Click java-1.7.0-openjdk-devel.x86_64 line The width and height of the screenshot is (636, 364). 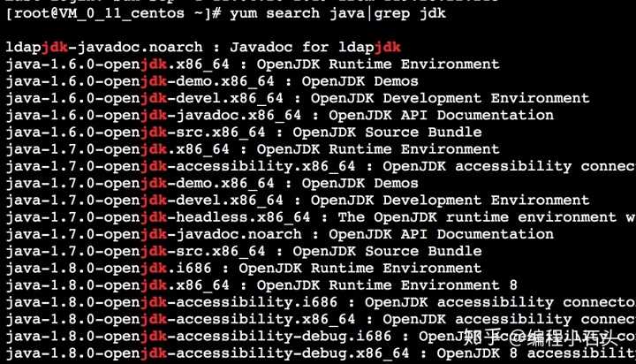298,201
